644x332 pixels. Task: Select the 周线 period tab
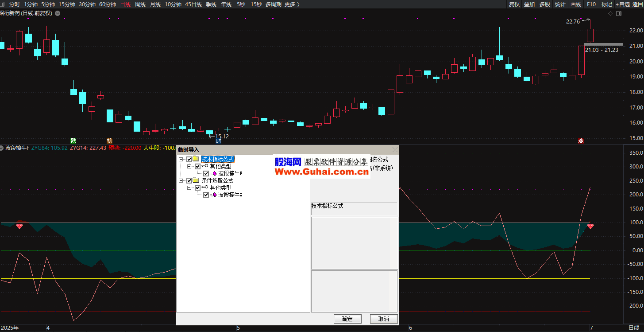pyautogui.click(x=140, y=4)
